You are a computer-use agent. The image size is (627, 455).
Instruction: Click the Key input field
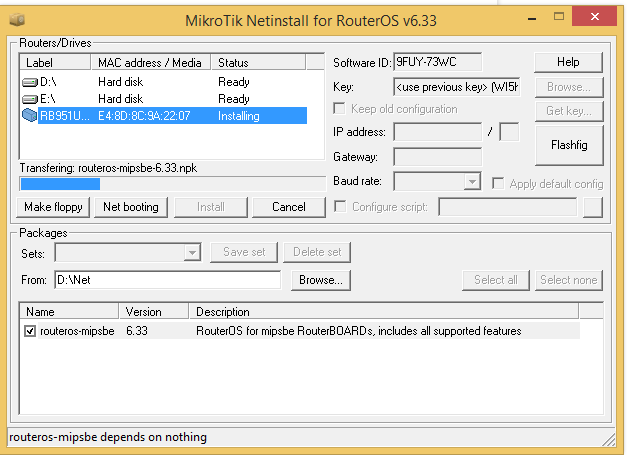tap(457, 87)
